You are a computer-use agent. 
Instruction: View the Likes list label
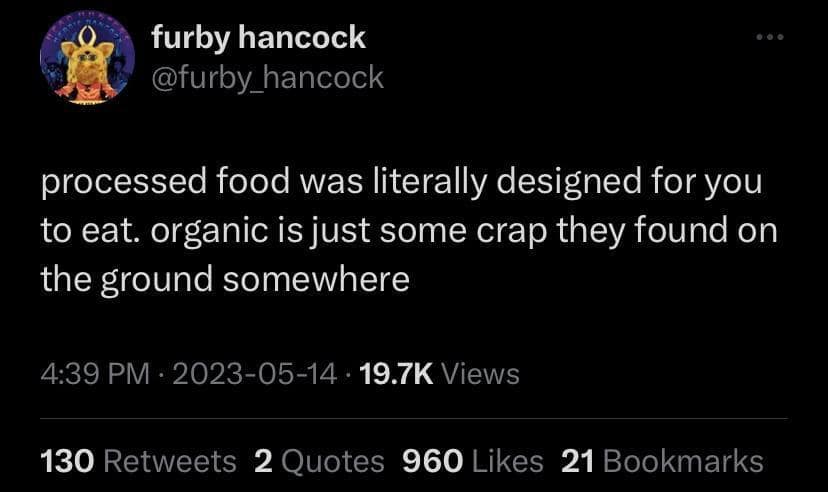(507, 461)
